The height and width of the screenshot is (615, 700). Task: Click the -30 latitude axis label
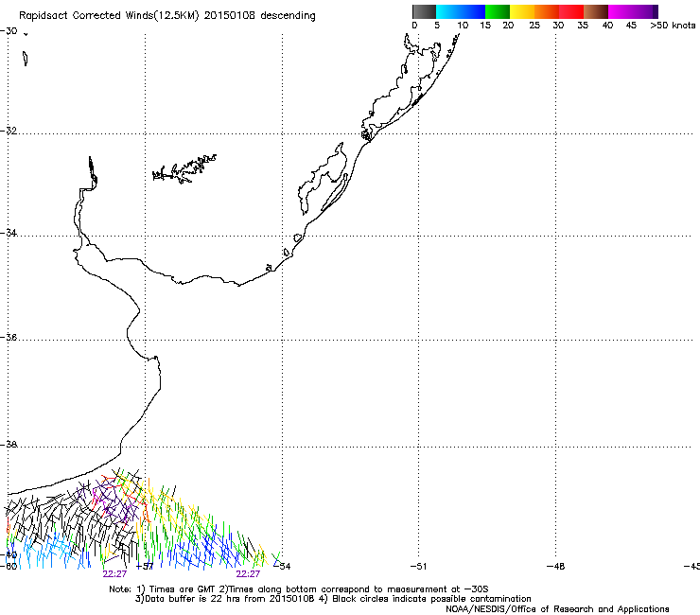coord(9,31)
